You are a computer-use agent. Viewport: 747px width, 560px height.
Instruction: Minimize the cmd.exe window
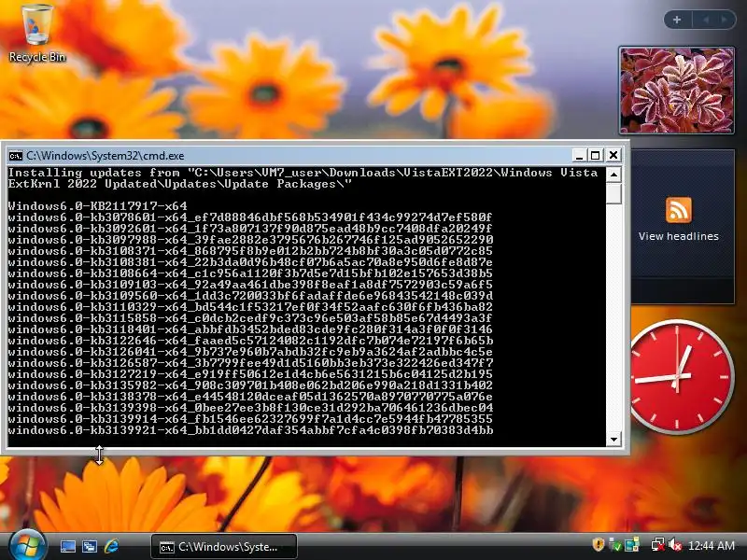click(x=579, y=155)
